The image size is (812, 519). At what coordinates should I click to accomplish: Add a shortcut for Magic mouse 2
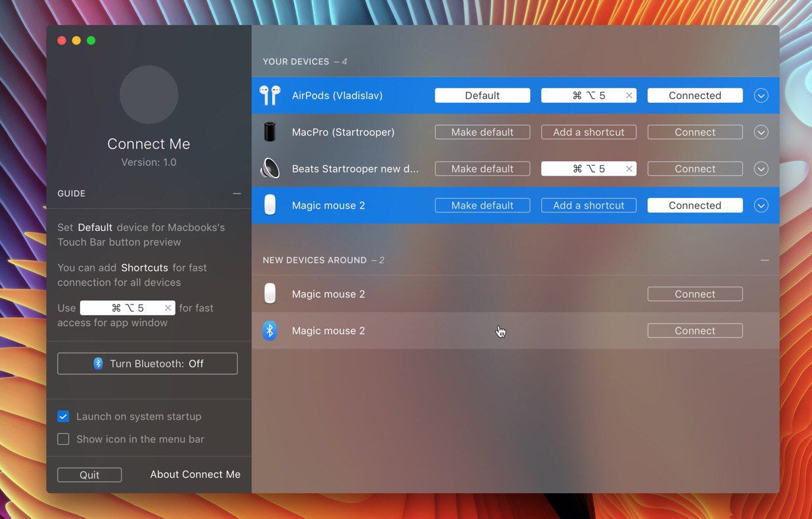[589, 206]
